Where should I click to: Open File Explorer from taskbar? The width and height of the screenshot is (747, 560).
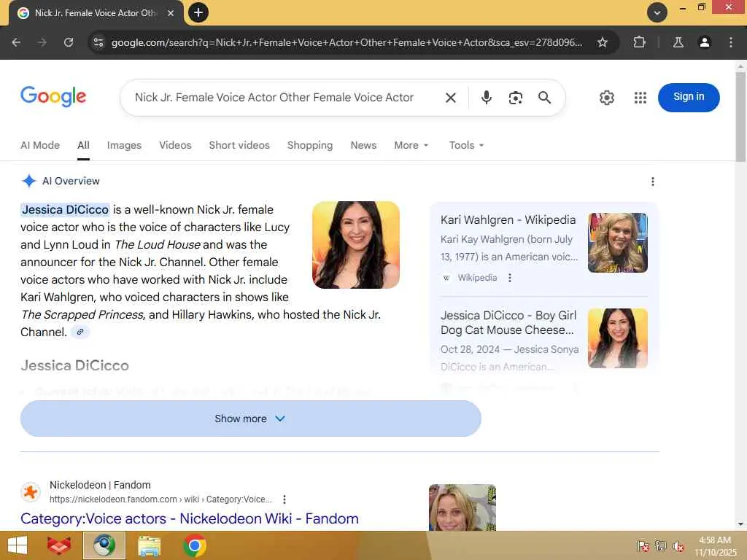pos(149,545)
